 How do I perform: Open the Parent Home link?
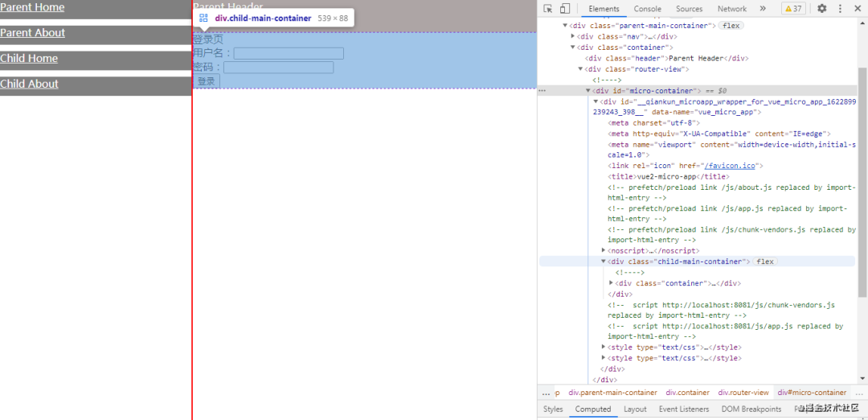pyautogui.click(x=32, y=7)
